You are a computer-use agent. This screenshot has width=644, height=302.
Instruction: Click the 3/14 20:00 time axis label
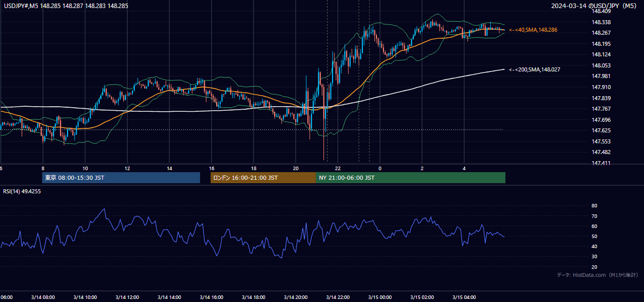[295, 297]
